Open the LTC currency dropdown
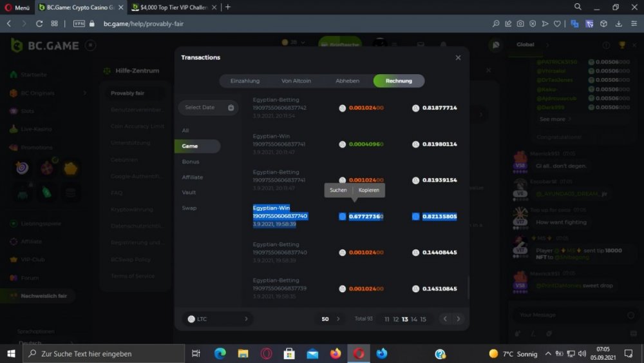Screen dimensions: 644x363 217,319
